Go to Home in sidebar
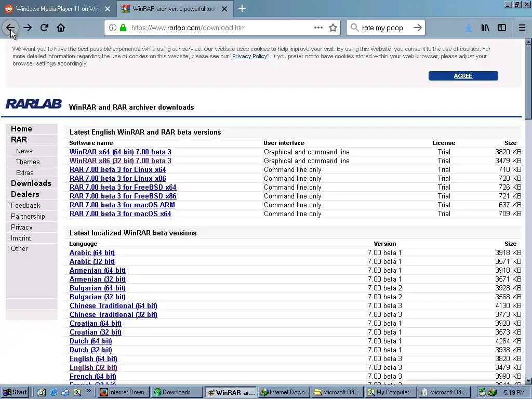The height and width of the screenshot is (399, 532). click(21, 129)
